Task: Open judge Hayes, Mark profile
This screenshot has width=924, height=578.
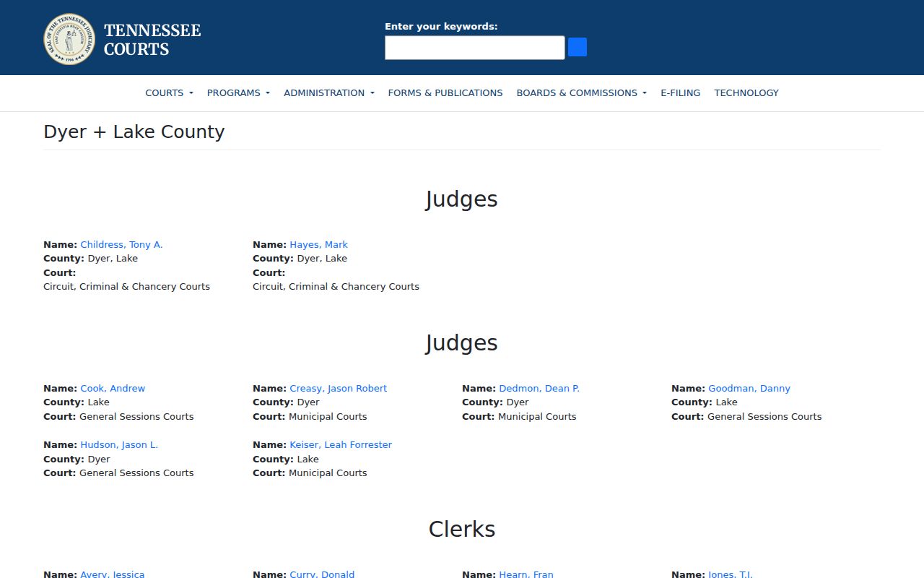Action: click(318, 244)
